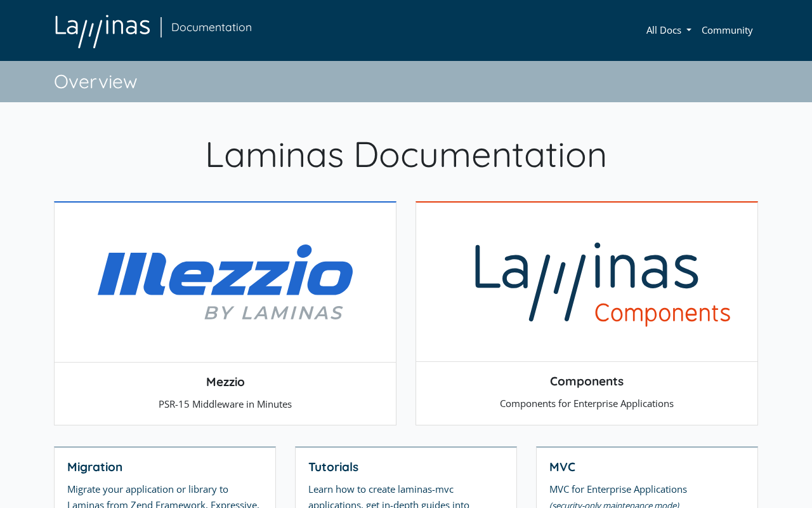Screen dimensions: 812x508
Task: Click the Documentation header link
Action: point(211,27)
